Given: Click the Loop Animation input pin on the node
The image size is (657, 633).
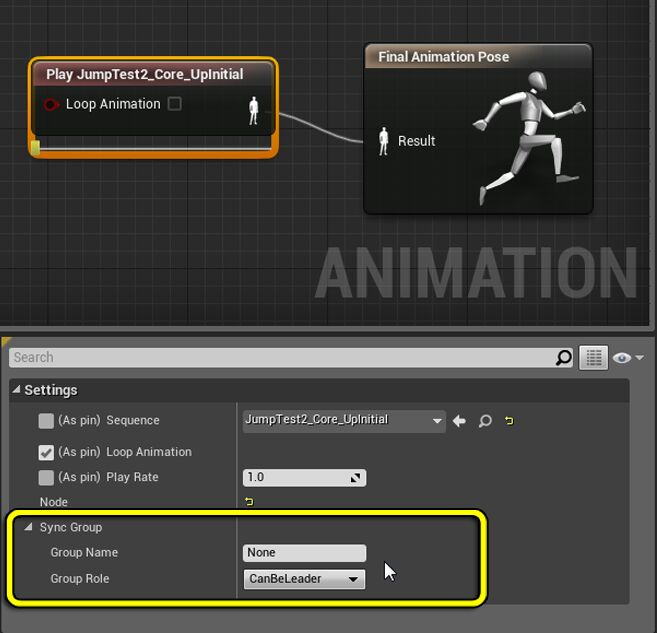Looking at the screenshot, I should [x=51, y=104].
